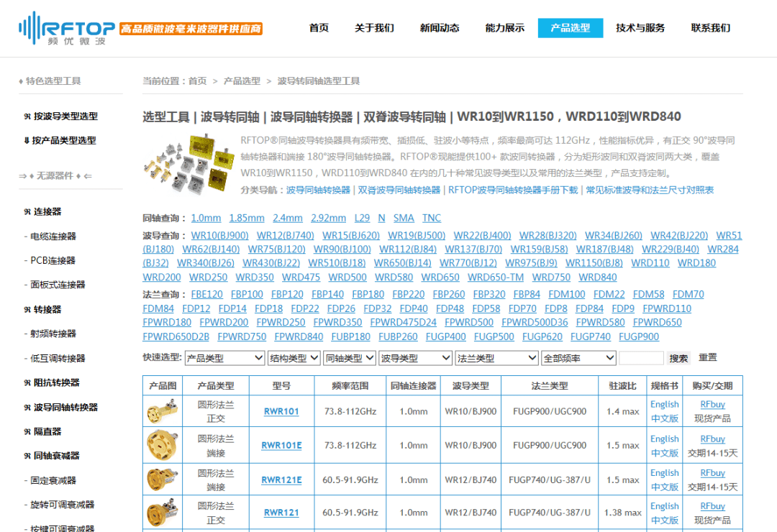Image resolution: width=777 pixels, height=532 pixels.
Task: Open the 中文版 datasheet for RWR101E
Action: pyautogui.click(x=665, y=453)
